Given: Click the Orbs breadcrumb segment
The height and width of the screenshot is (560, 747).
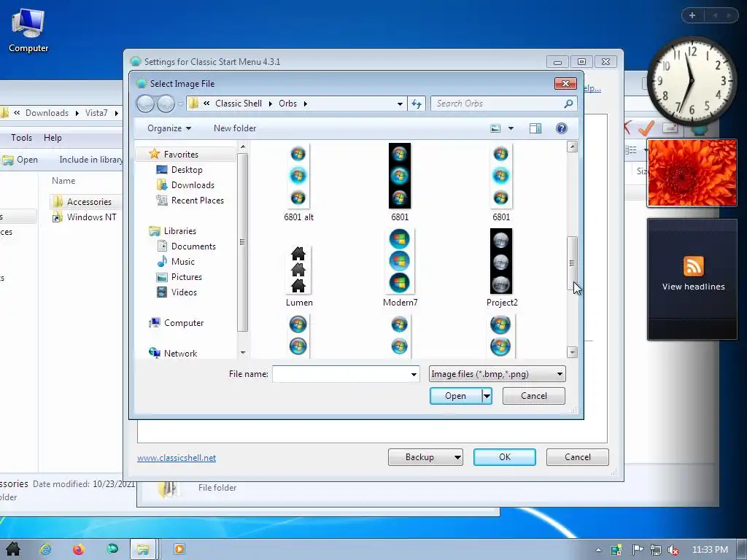Looking at the screenshot, I should (x=287, y=104).
